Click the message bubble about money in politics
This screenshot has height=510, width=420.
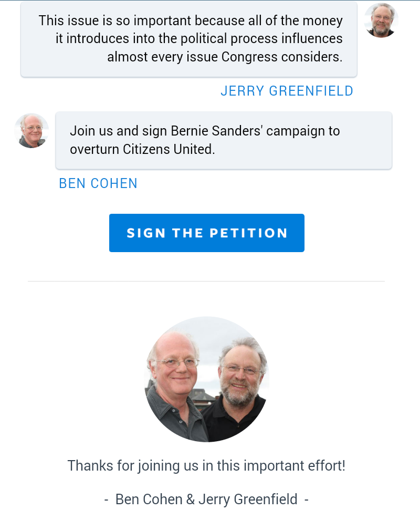(x=189, y=39)
